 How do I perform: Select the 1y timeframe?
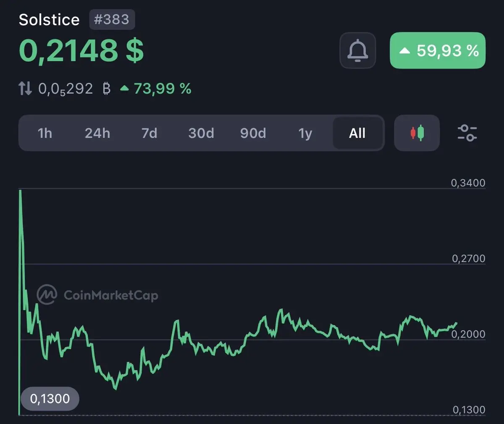305,133
